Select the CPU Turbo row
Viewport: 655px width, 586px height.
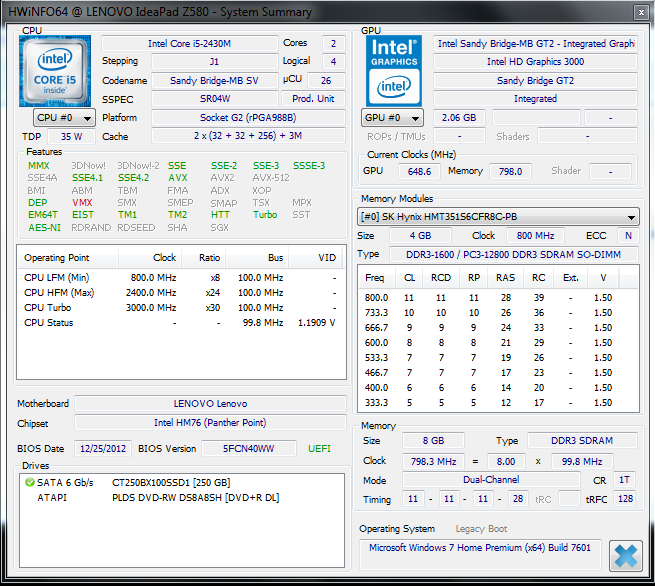(x=181, y=308)
